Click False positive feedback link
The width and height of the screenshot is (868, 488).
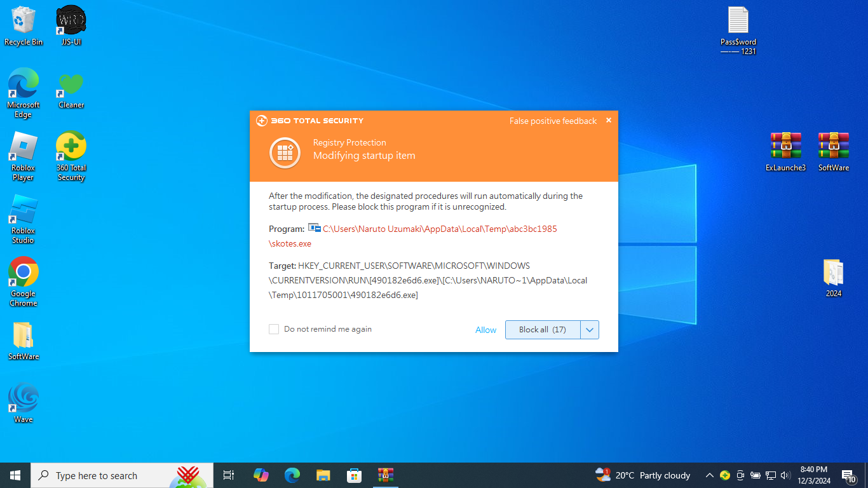click(553, 121)
